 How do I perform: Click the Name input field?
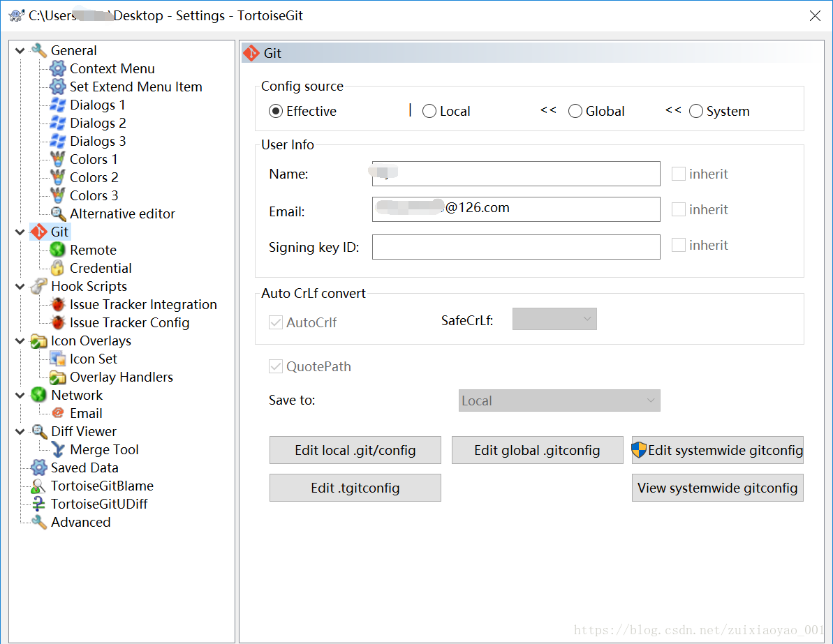click(516, 174)
